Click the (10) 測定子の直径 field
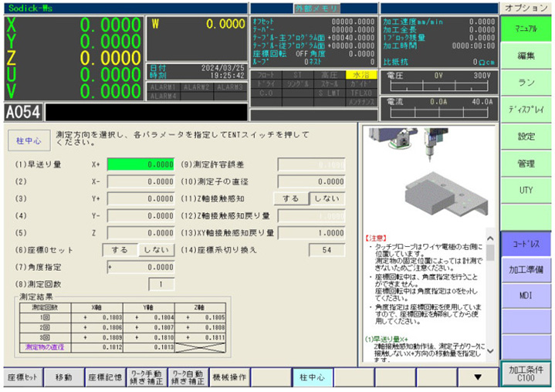 click(x=311, y=181)
